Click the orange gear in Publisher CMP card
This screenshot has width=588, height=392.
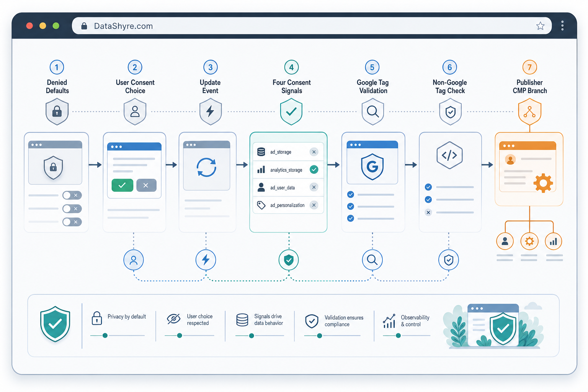(543, 183)
